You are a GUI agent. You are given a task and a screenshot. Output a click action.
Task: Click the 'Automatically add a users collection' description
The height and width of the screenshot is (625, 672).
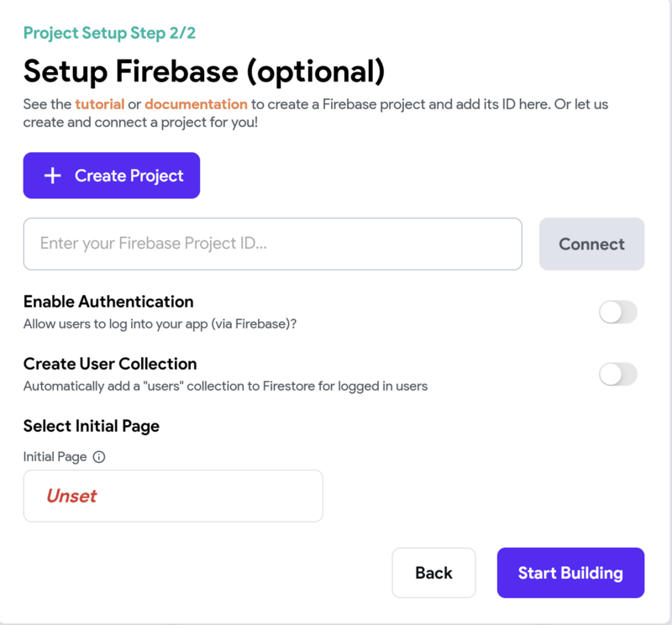[225, 386]
